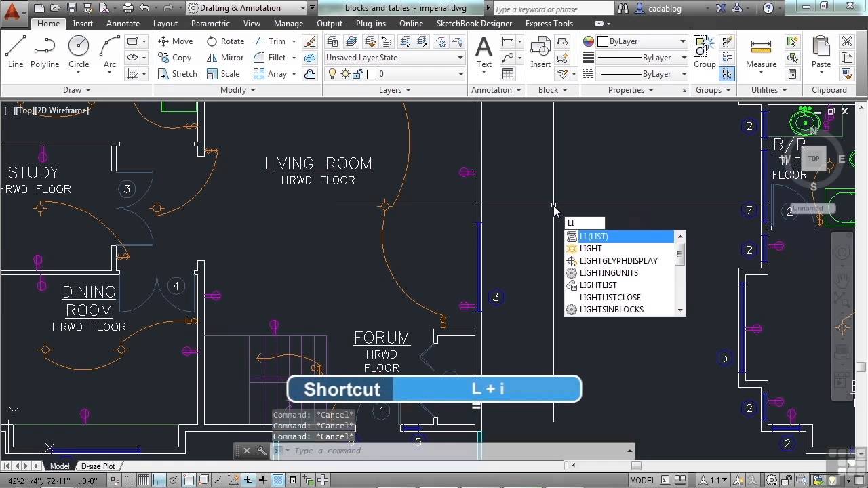868x488 pixels.
Task: Switch to the Insert ribbon tab
Action: (x=83, y=24)
